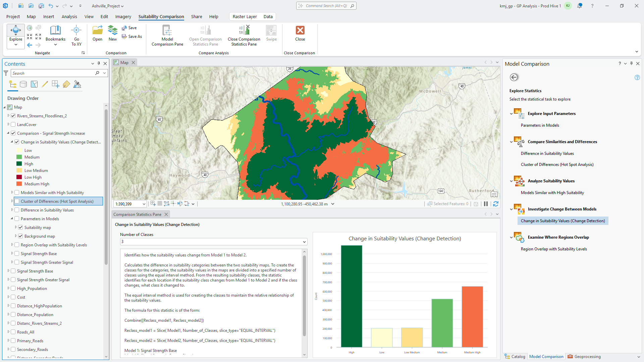Click Parameters in Models statistic link
Image resolution: width=644 pixels, height=362 pixels.
540,125
